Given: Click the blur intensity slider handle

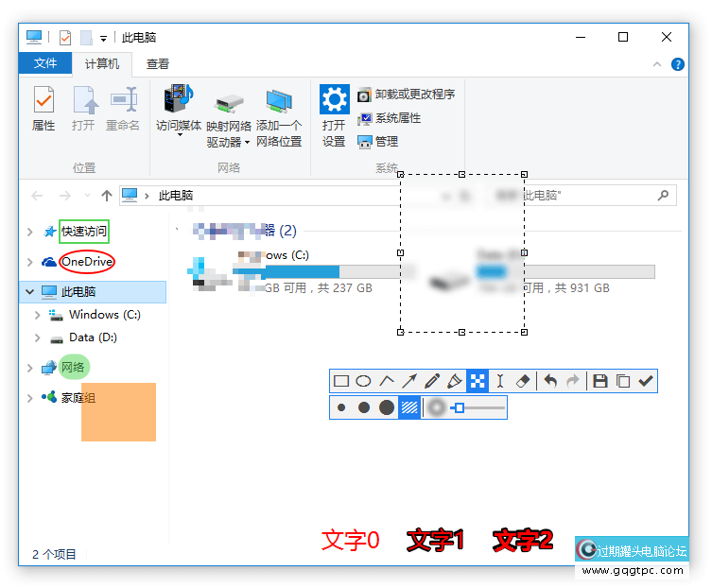Looking at the screenshot, I should click(459, 407).
